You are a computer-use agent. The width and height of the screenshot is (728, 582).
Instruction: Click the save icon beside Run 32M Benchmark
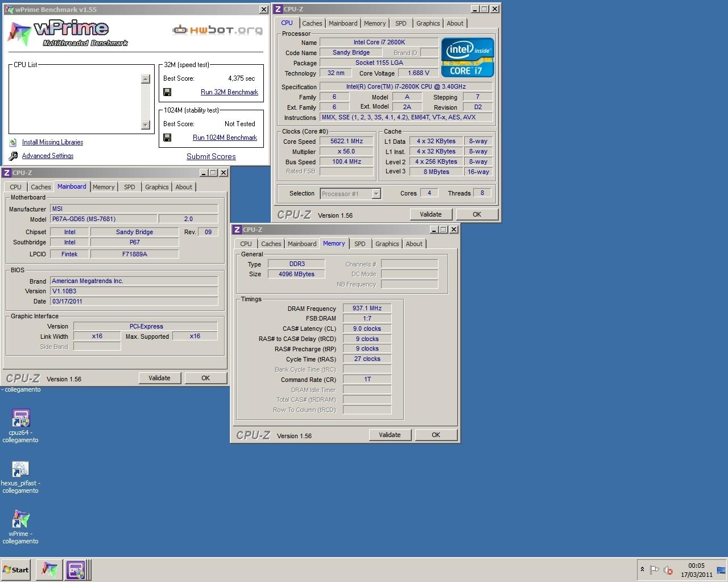pyautogui.click(x=167, y=92)
